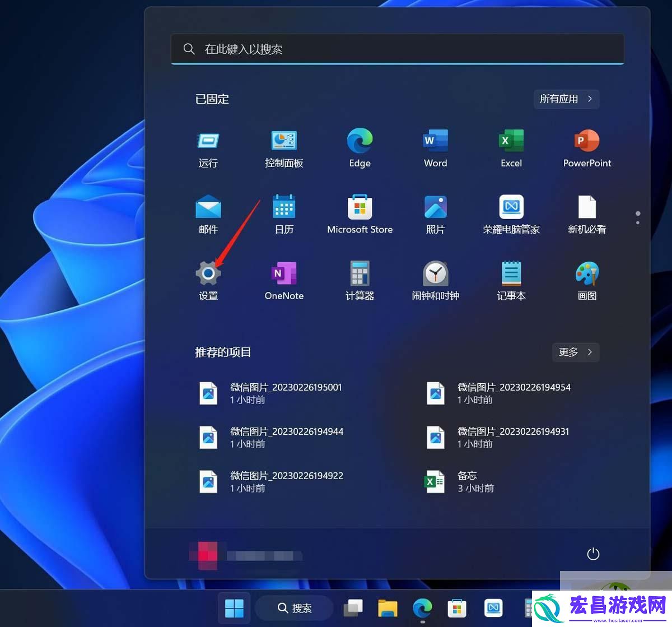Launch OneNote from pinned apps
Image resolution: width=672 pixels, height=627 pixels.
[x=284, y=281]
